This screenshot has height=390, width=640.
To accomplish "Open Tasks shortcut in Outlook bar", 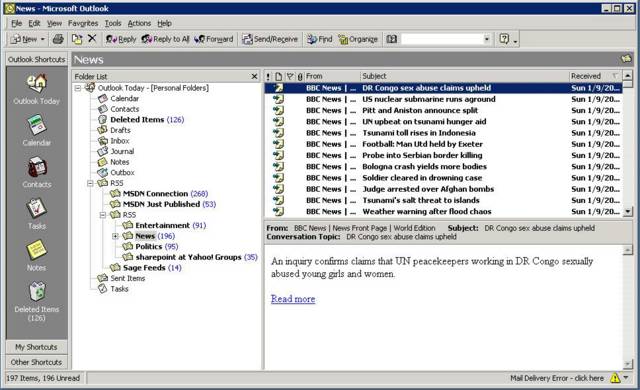I will (x=37, y=208).
